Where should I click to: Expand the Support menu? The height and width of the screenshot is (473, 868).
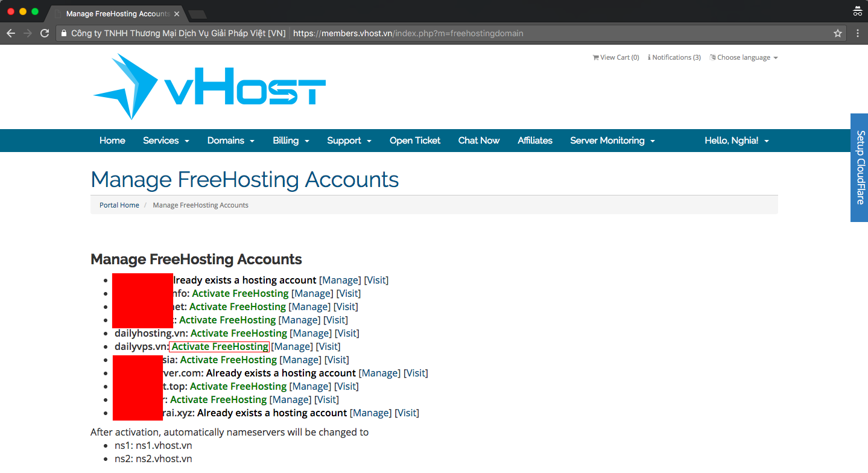point(349,141)
